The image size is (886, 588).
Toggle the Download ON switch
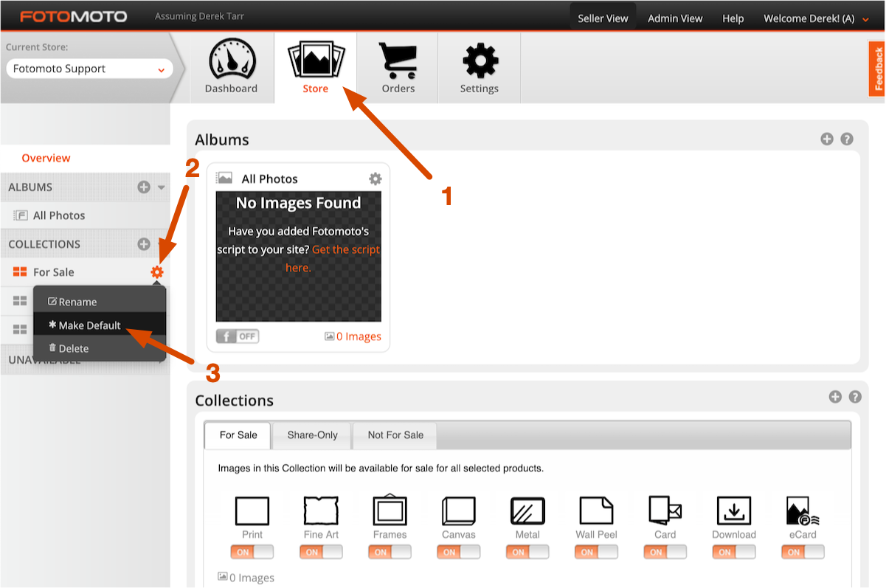coord(734,552)
